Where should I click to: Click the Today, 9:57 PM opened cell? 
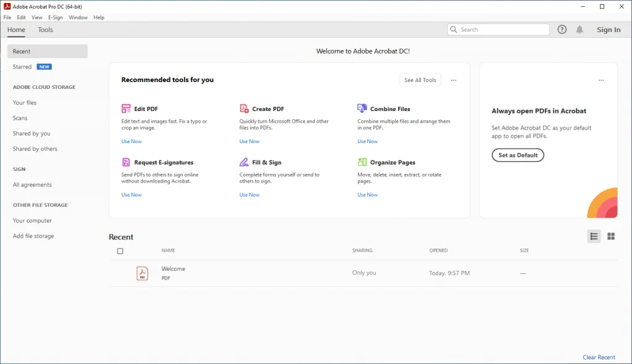pyautogui.click(x=449, y=273)
